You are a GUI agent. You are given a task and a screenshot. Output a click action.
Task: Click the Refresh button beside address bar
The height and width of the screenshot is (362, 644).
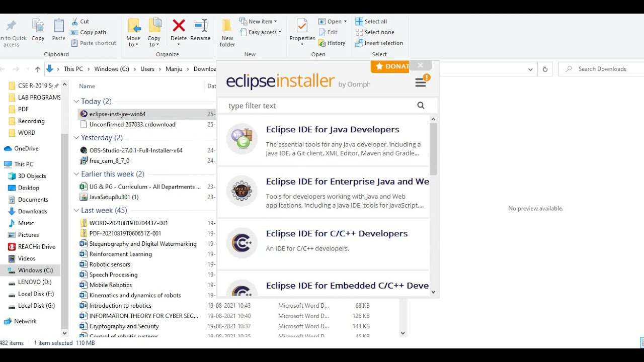point(545,69)
